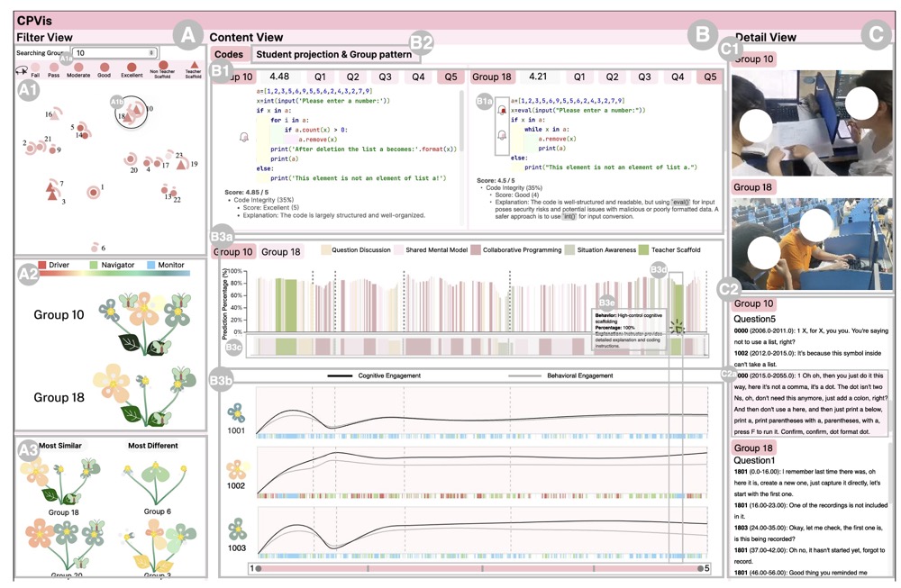Select student 1002 flower icon

[236, 470]
